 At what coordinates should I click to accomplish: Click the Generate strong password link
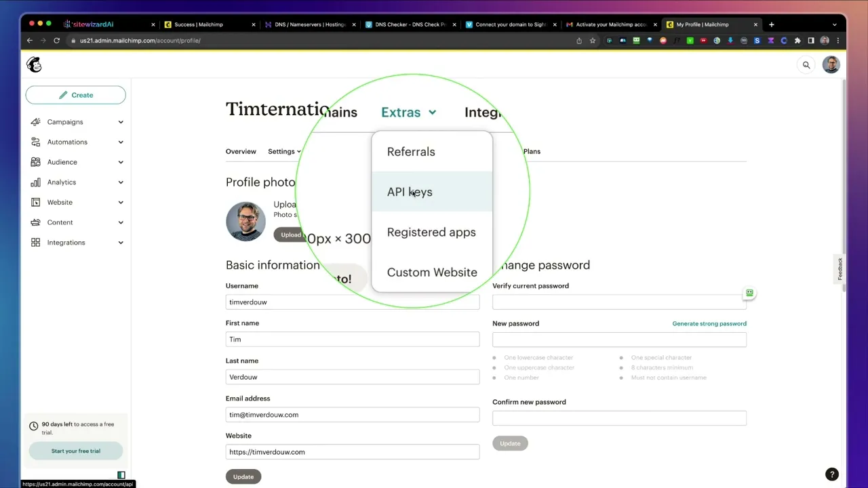pyautogui.click(x=709, y=324)
